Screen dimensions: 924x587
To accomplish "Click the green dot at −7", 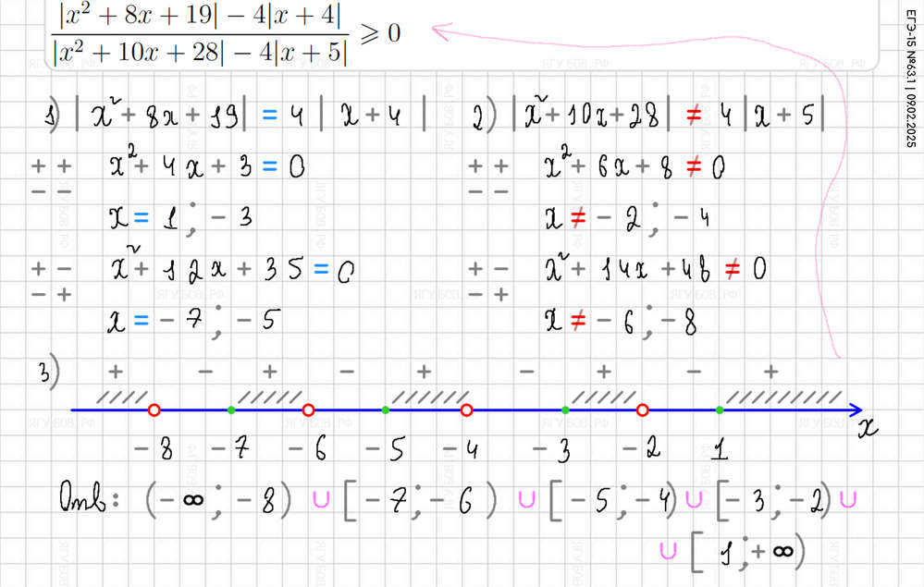I will 231,410.
